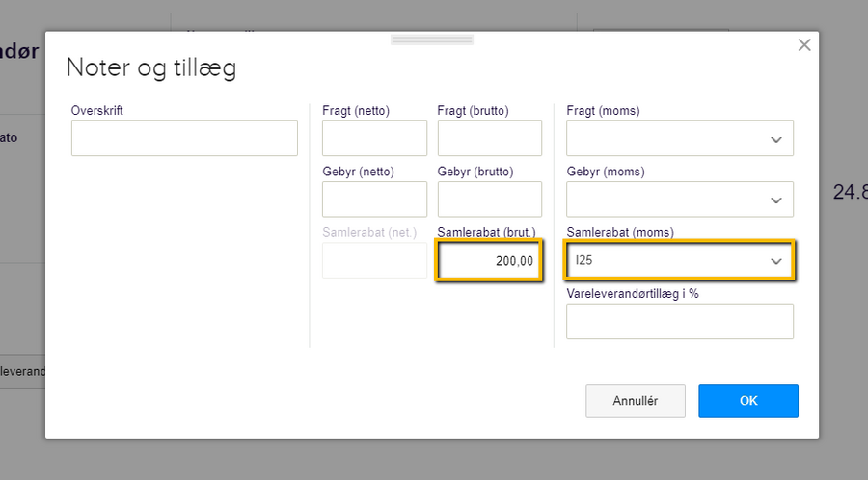
Task: Focus the Fragt (brutto) field
Action: click(489, 138)
